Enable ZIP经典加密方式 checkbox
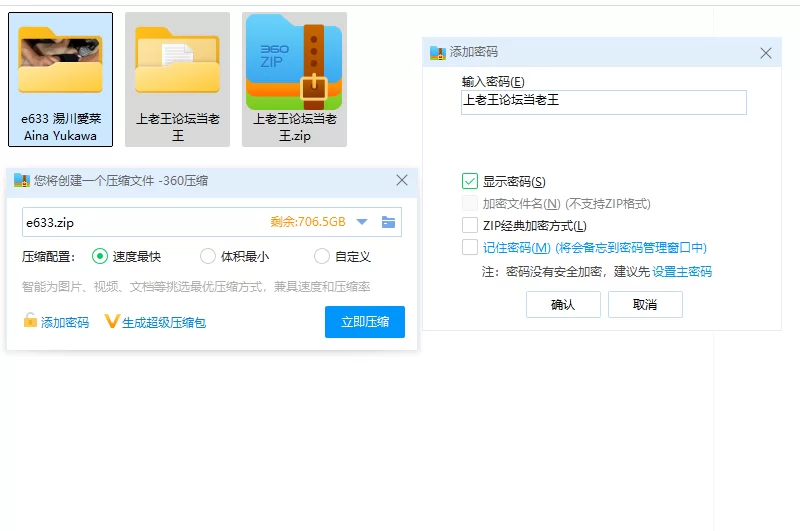The image size is (800, 531). click(x=469, y=225)
